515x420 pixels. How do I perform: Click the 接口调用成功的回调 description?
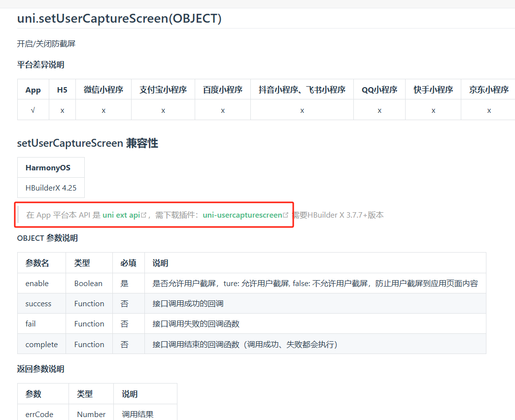click(x=188, y=303)
